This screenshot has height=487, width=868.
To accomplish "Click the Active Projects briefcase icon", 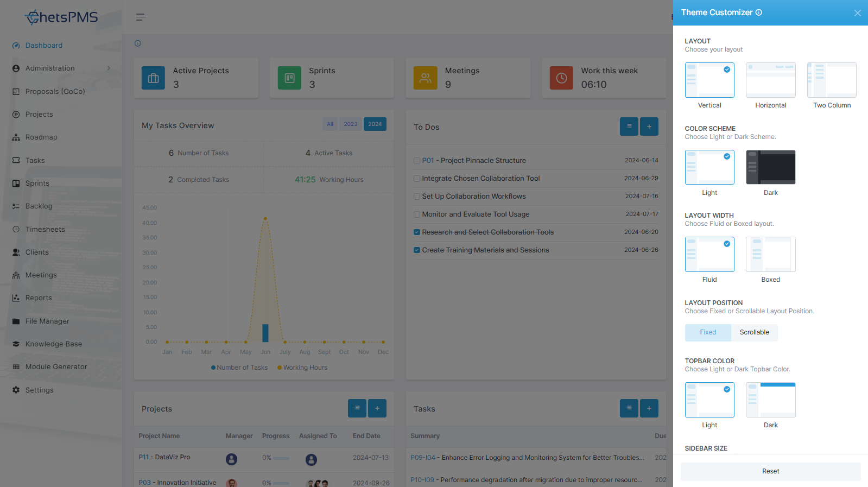I will point(153,78).
